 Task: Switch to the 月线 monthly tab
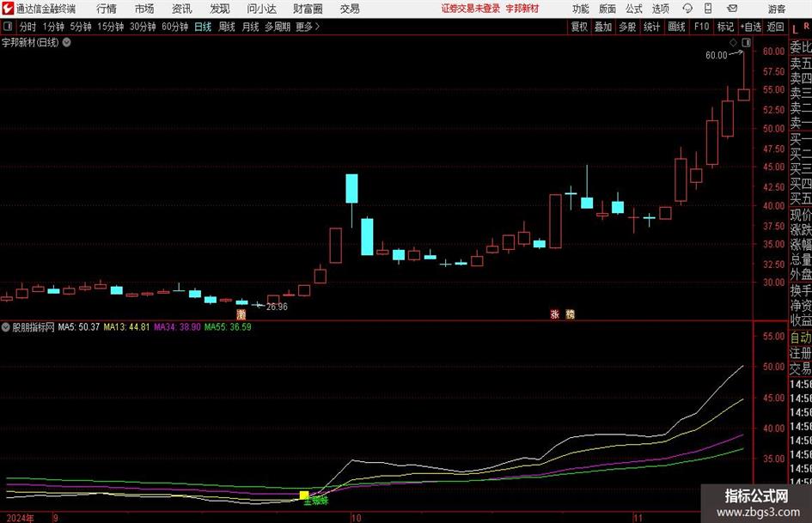point(250,27)
